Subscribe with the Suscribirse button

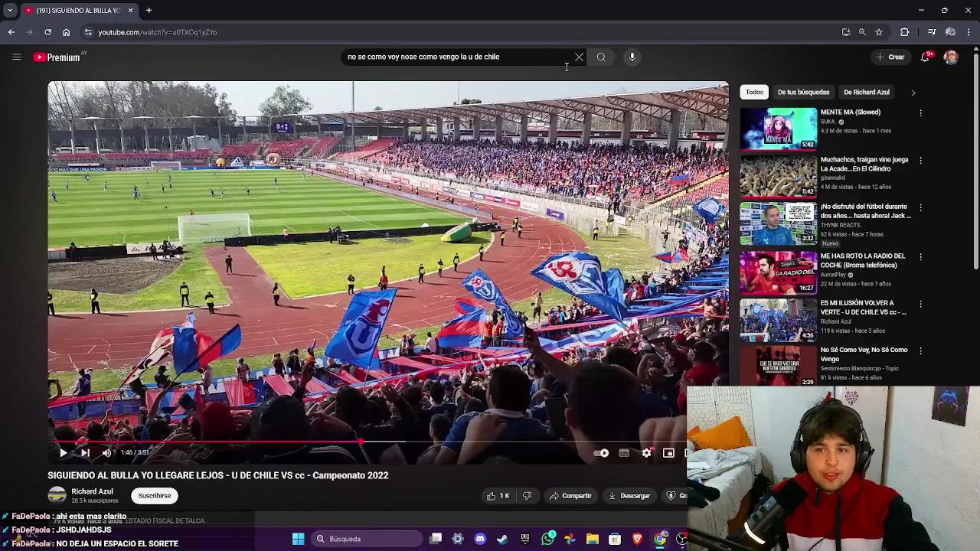tap(155, 496)
